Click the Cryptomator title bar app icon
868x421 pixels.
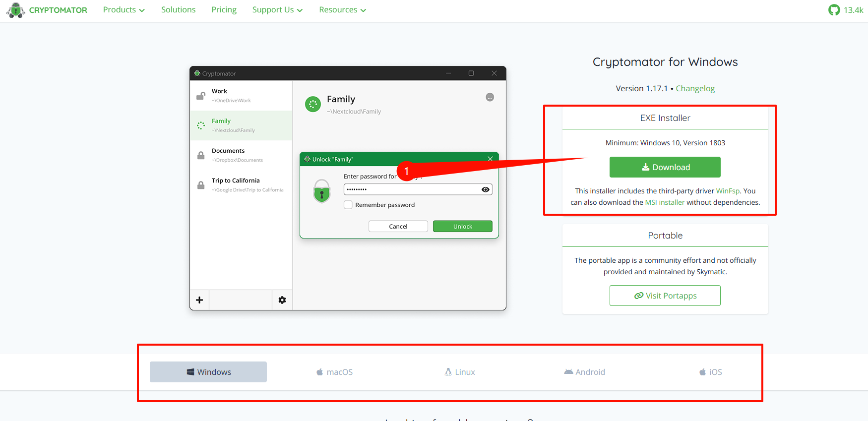(x=197, y=73)
